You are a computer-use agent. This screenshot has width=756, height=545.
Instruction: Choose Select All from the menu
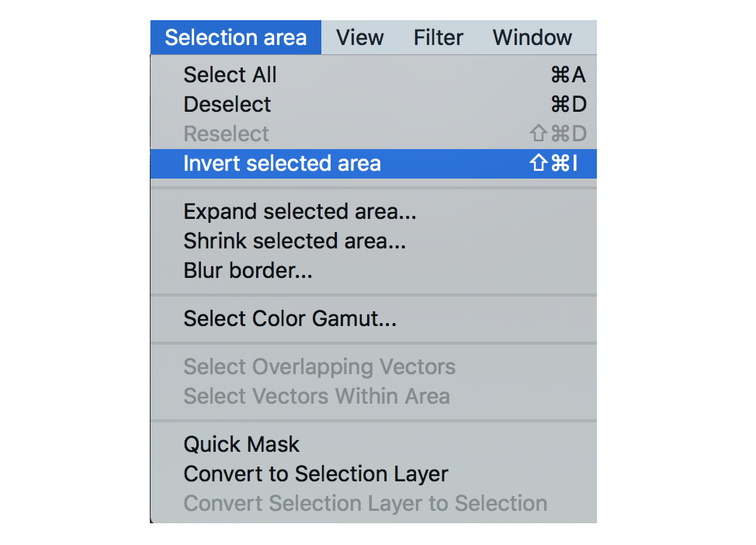230,75
